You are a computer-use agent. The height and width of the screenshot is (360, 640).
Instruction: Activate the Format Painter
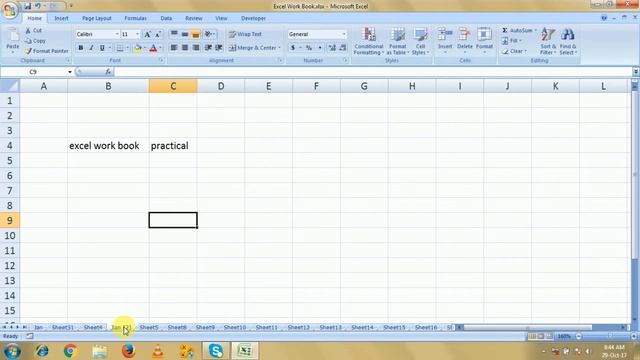(47, 51)
